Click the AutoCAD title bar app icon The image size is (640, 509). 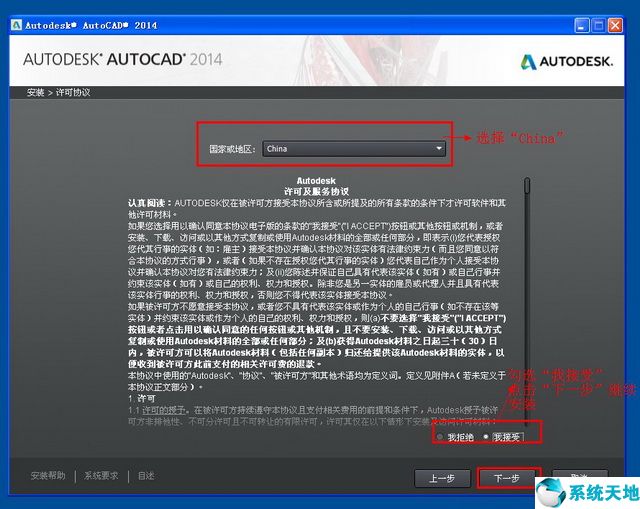(16, 25)
